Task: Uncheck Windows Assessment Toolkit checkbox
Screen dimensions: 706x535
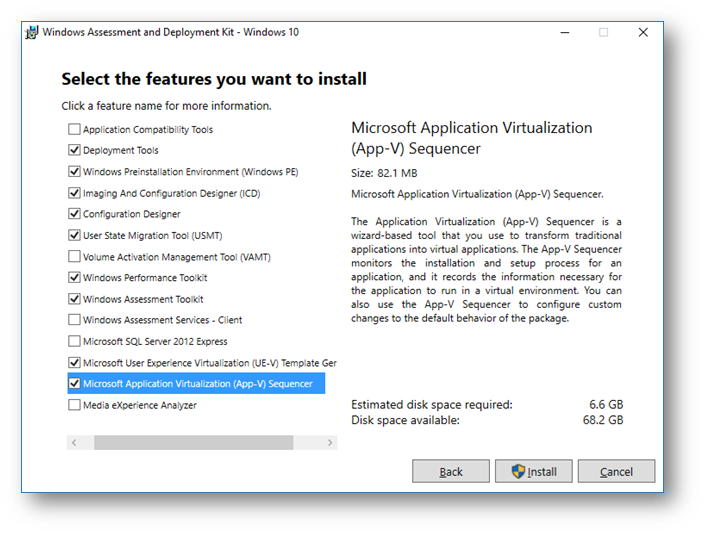Action: [74, 299]
